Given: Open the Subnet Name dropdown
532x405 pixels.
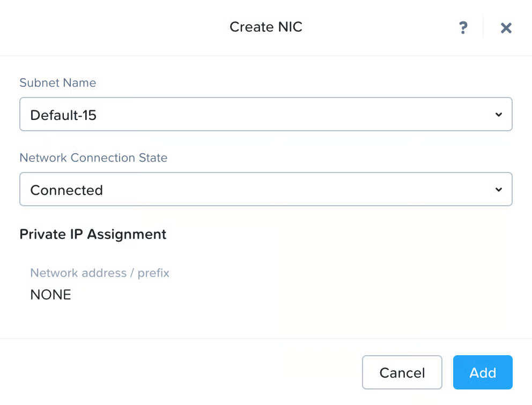Looking at the screenshot, I should [265, 114].
